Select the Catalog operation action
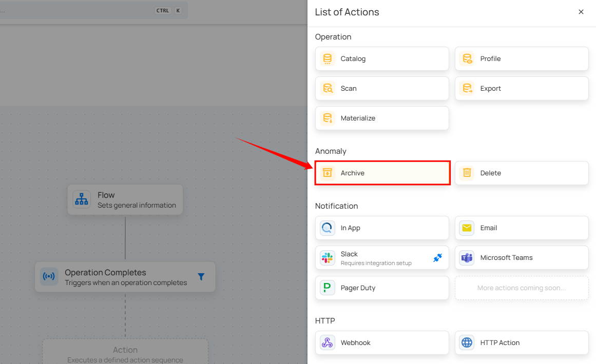 point(382,59)
